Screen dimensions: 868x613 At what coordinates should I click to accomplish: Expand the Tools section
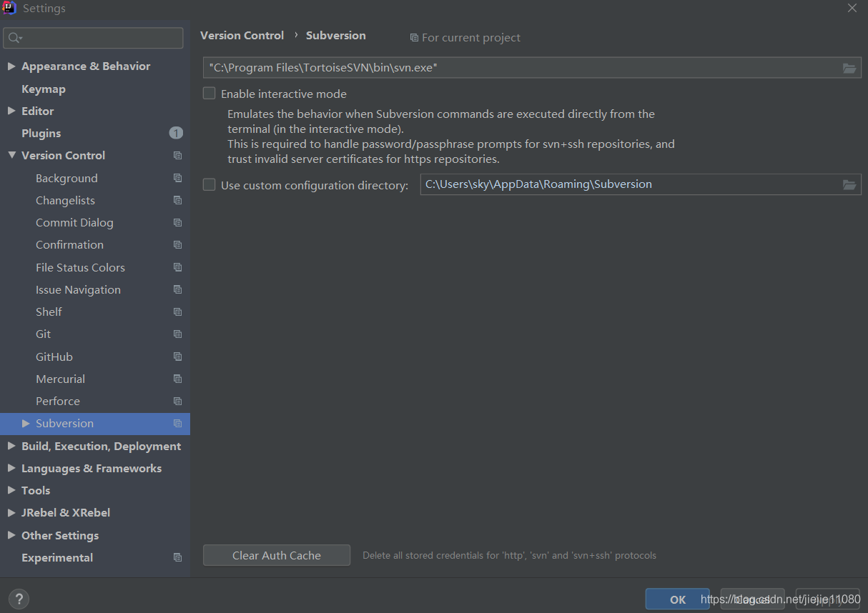[x=11, y=490]
